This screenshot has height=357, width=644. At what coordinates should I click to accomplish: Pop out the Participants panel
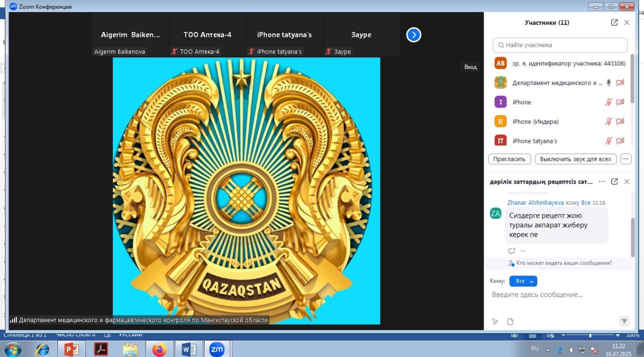pyautogui.click(x=615, y=22)
